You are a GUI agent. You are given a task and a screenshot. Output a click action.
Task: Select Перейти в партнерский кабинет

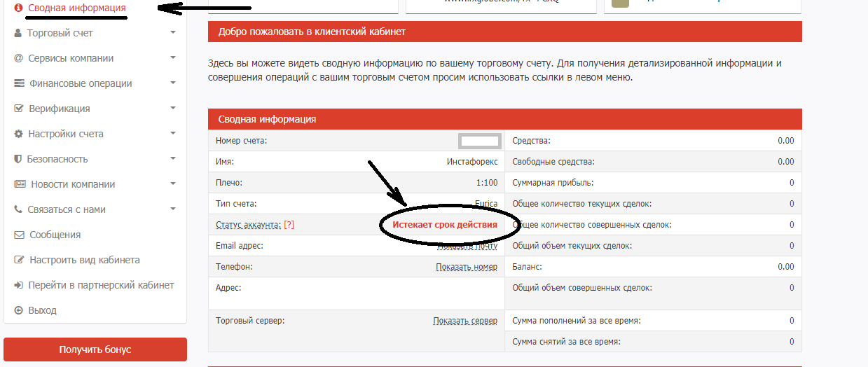pos(101,285)
